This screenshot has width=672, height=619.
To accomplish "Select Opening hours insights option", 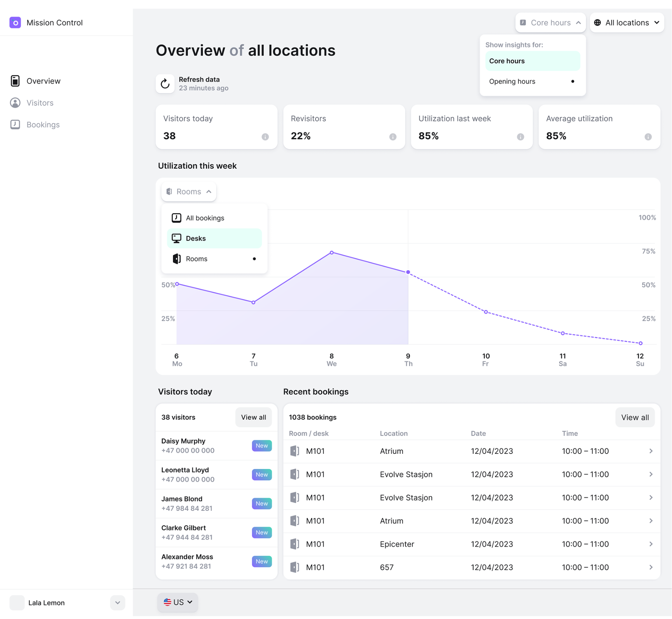I will (532, 81).
